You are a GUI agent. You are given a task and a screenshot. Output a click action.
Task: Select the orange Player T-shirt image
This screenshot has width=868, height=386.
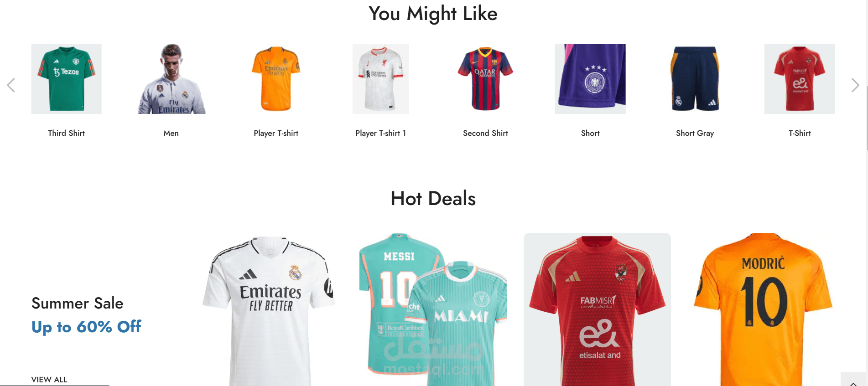[x=276, y=79]
